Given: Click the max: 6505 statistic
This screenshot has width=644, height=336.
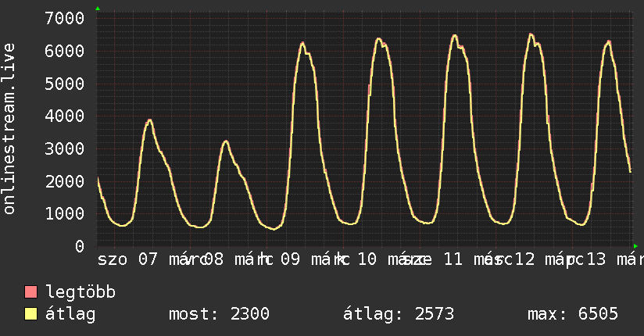Looking at the screenshot, I should (x=573, y=314).
